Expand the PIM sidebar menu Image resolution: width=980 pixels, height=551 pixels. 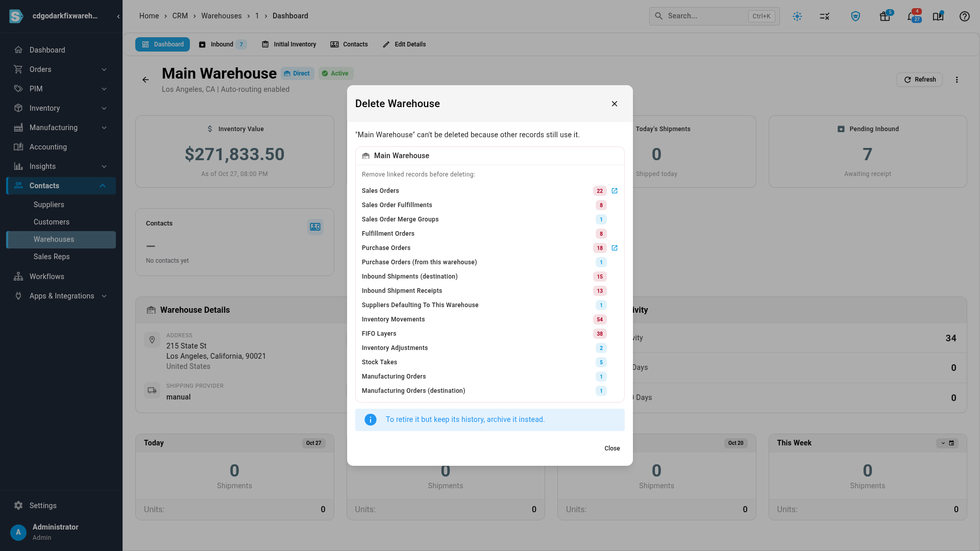[x=104, y=89]
